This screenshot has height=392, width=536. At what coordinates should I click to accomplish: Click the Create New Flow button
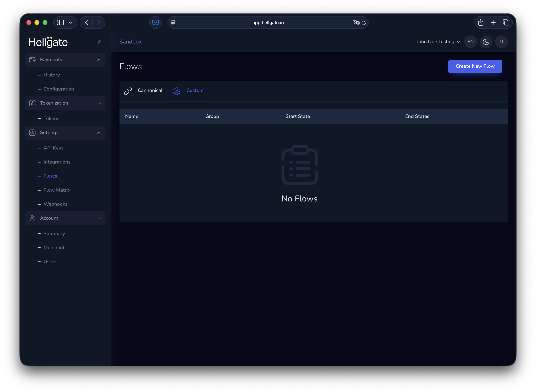(475, 66)
